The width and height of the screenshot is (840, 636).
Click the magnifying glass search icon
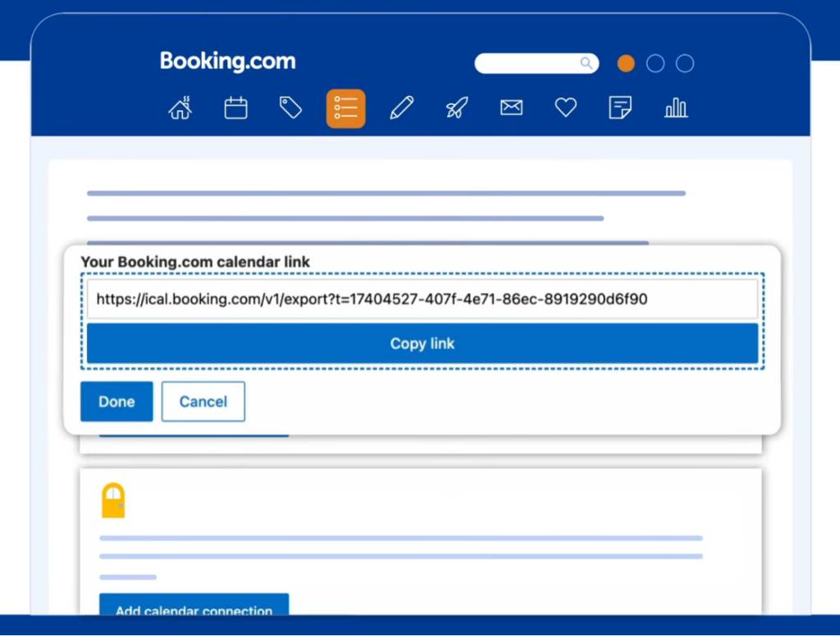tap(587, 63)
